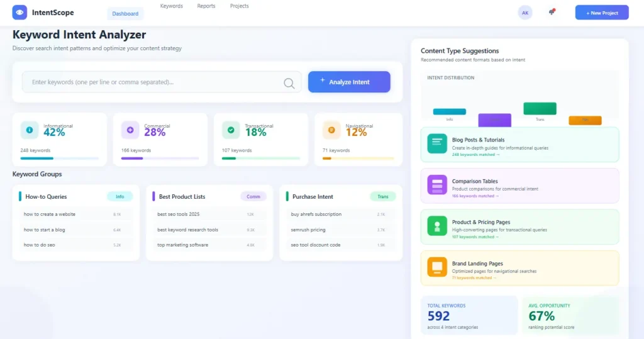Click the 592 total keywords value
This screenshot has width=644, height=339.
[x=438, y=316]
